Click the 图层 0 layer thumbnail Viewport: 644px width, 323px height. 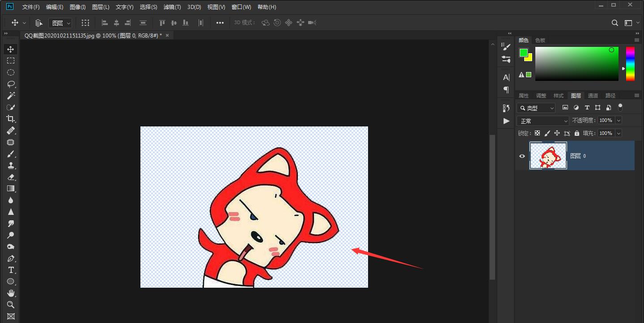pyautogui.click(x=548, y=155)
